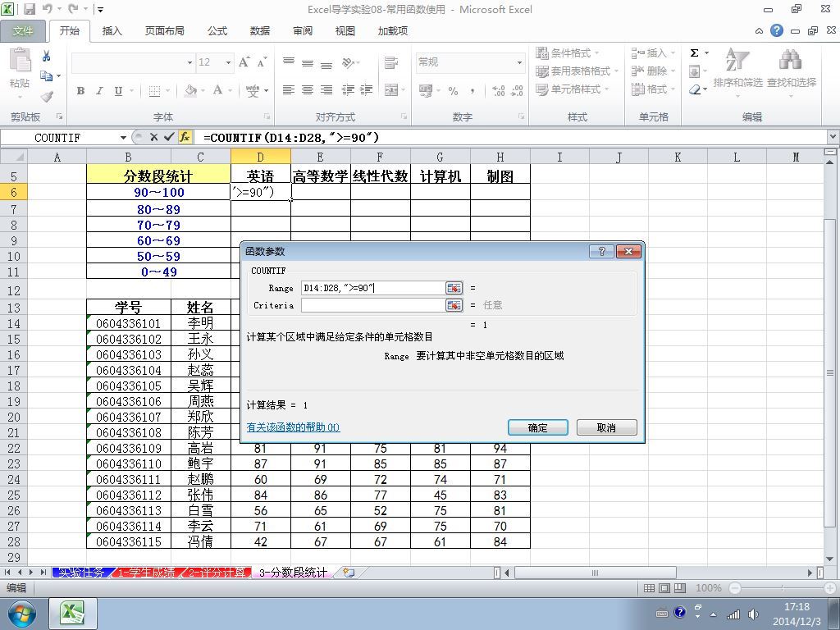The height and width of the screenshot is (630, 840).
Task: Click the Format Painter brush icon
Action: pos(47,97)
